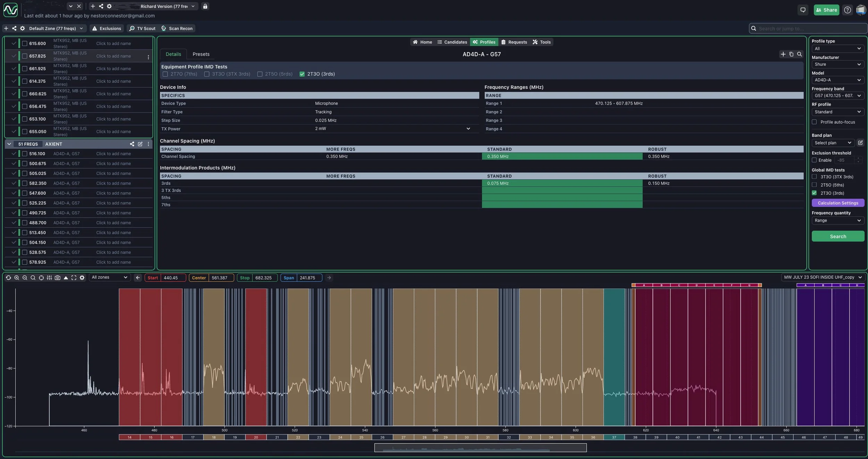Screen dimensions: 868x459
Task: Click the lock icon in top bar
Action: tap(205, 6)
